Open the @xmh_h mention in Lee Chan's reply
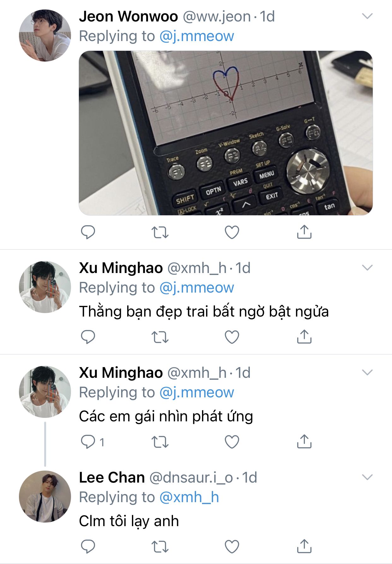The width and height of the screenshot is (392, 564). 189,497
